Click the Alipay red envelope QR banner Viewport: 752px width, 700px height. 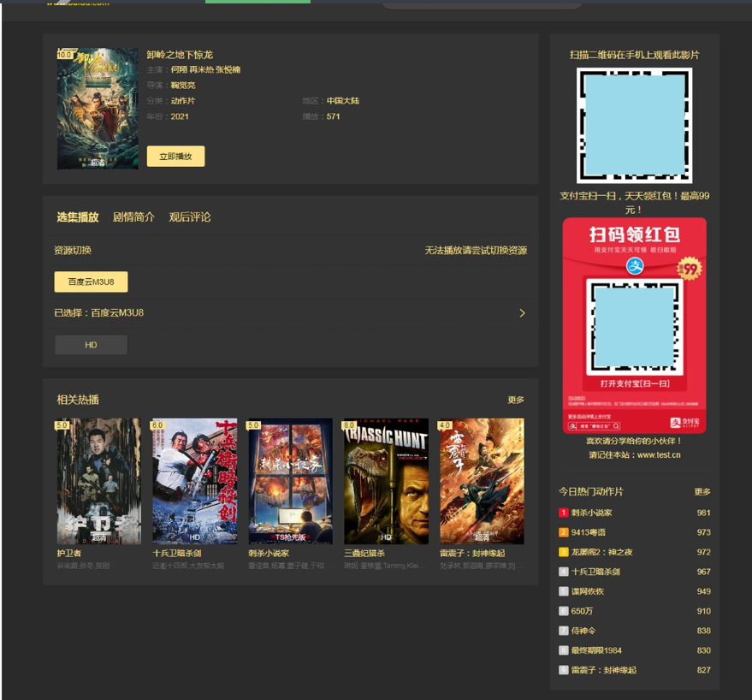click(x=634, y=325)
